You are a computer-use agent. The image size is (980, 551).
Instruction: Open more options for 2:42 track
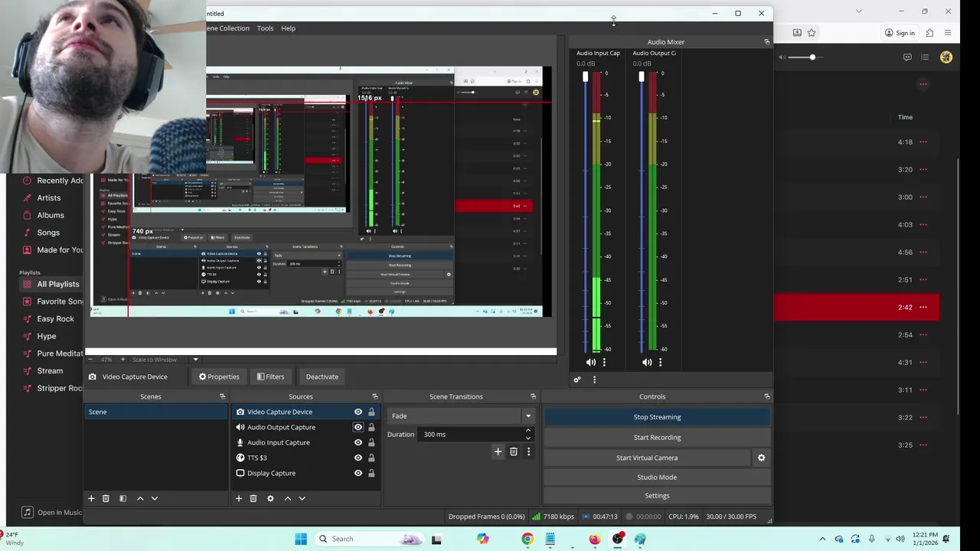pyautogui.click(x=923, y=307)
